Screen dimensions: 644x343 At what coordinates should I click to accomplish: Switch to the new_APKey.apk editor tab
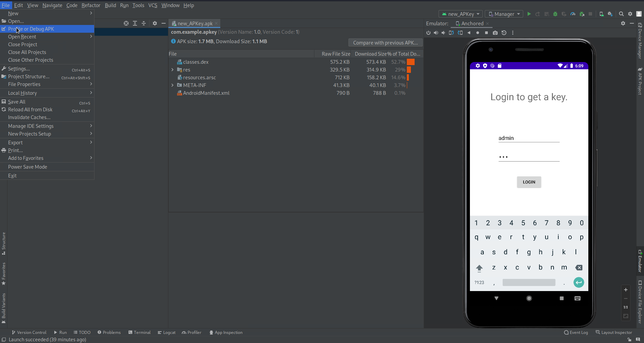[195, 23]
